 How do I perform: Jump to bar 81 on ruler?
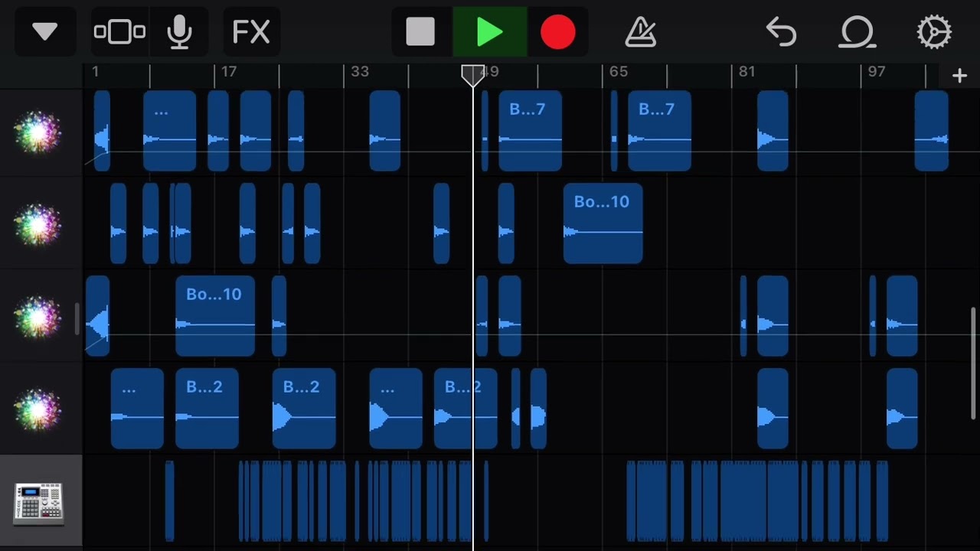(x=746, y=72)
